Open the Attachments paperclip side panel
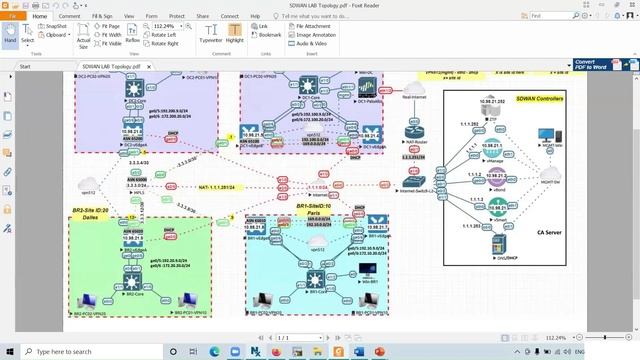 7,172
